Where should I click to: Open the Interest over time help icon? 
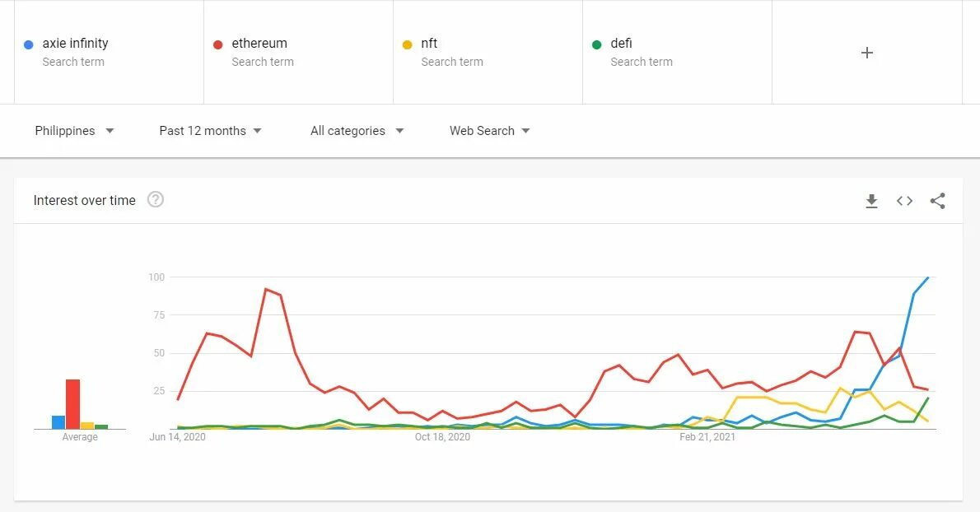click(x=156, y=199)
